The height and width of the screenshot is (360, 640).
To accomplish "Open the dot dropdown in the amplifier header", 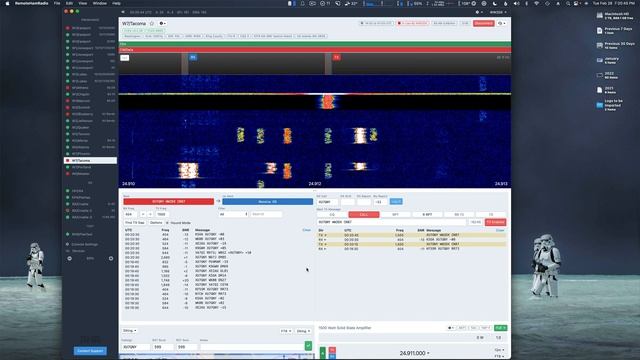I will (451, 328).
